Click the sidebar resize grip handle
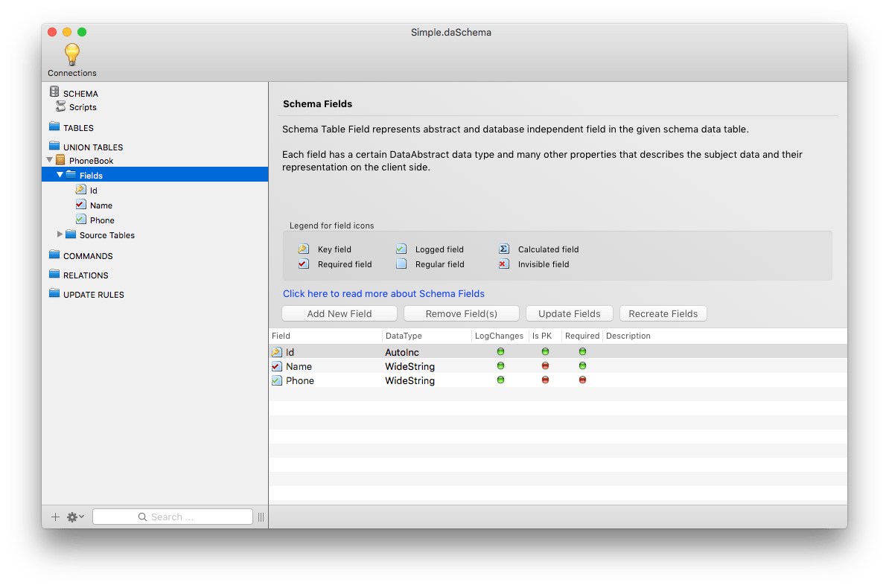The width and height of the screenshot is (889, 588). click(x=261, y=517)
